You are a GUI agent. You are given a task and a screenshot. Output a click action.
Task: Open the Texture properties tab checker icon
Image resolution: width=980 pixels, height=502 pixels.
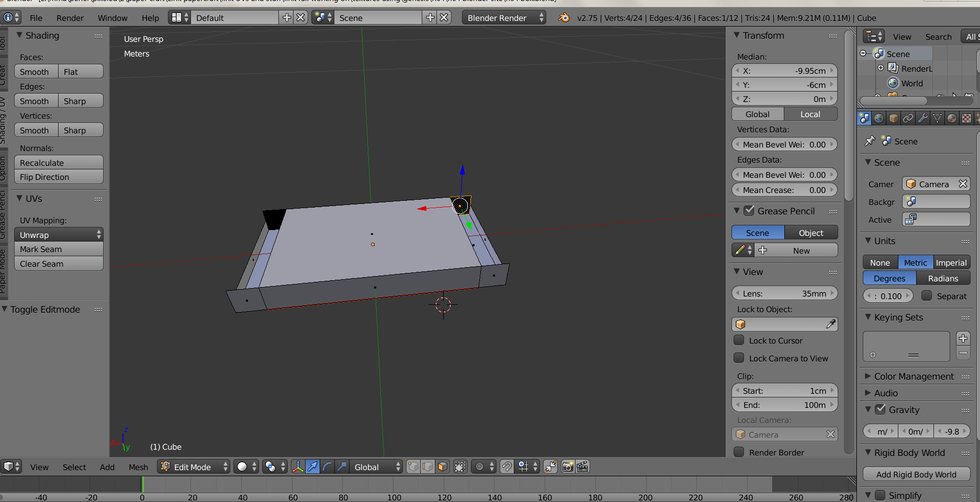966,118
